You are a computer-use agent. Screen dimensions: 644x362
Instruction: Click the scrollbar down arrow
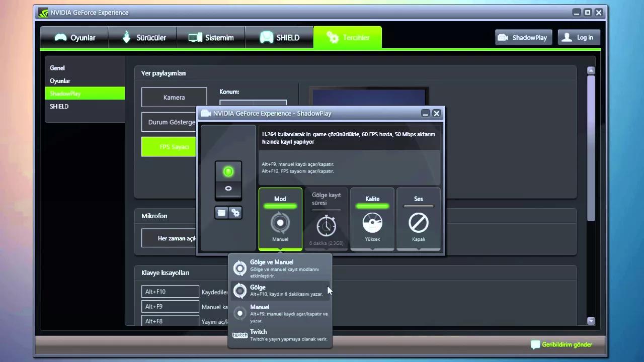tap(591, 321)
